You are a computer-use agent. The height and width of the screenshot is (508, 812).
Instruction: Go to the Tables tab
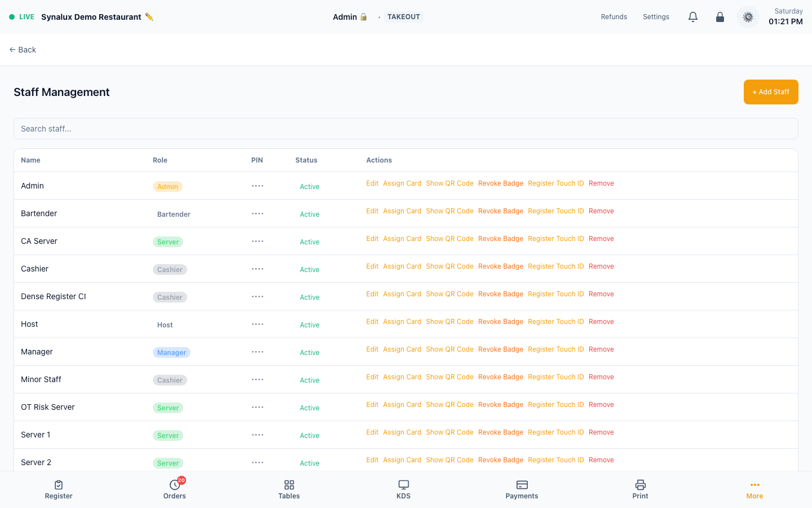tap(289, 489)
